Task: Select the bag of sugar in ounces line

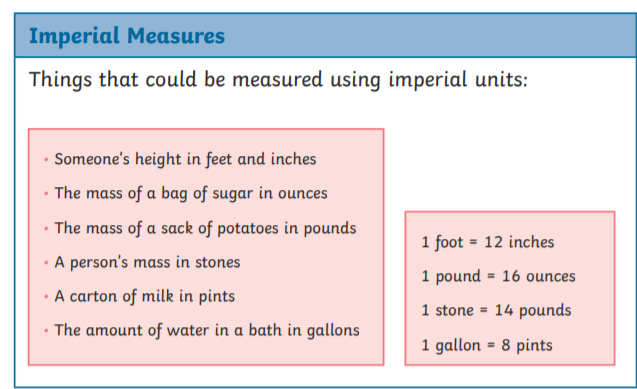Action: point(191,193)
